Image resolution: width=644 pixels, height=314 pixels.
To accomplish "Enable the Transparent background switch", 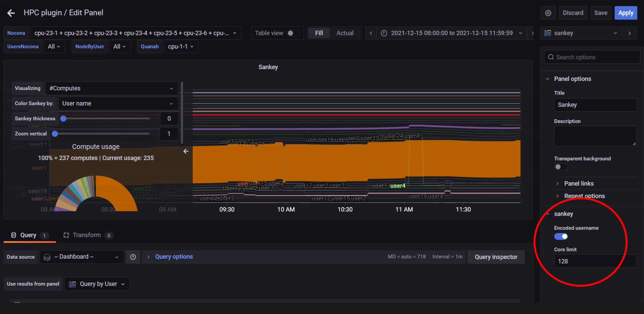I will [x=561, y=167].
